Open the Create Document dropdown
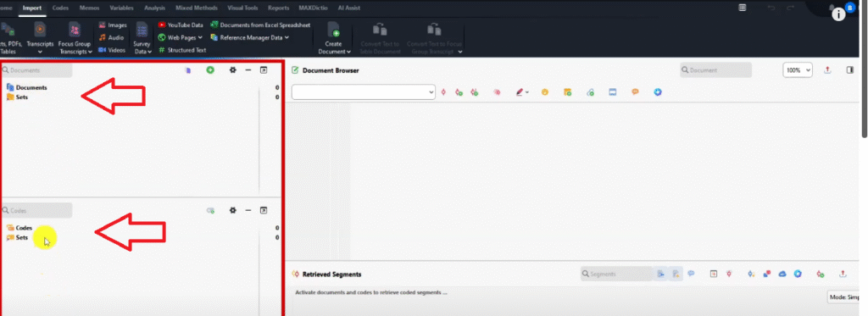 (334, 39)
